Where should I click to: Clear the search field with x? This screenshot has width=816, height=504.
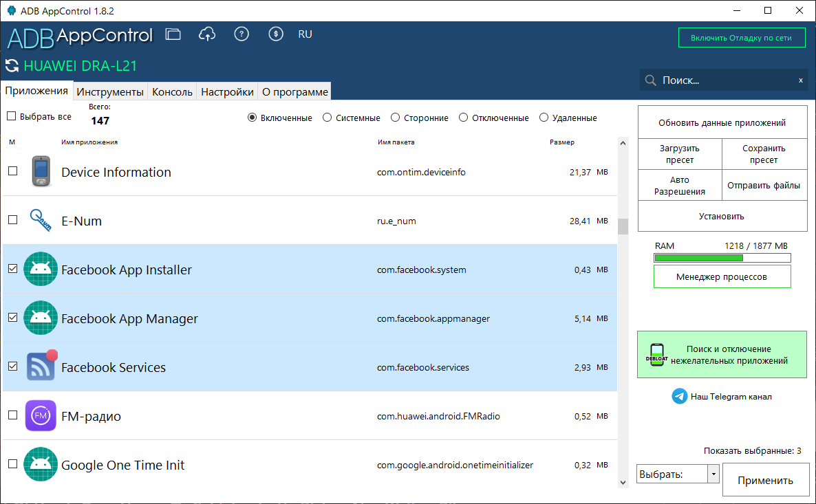[x=801, y=80]
